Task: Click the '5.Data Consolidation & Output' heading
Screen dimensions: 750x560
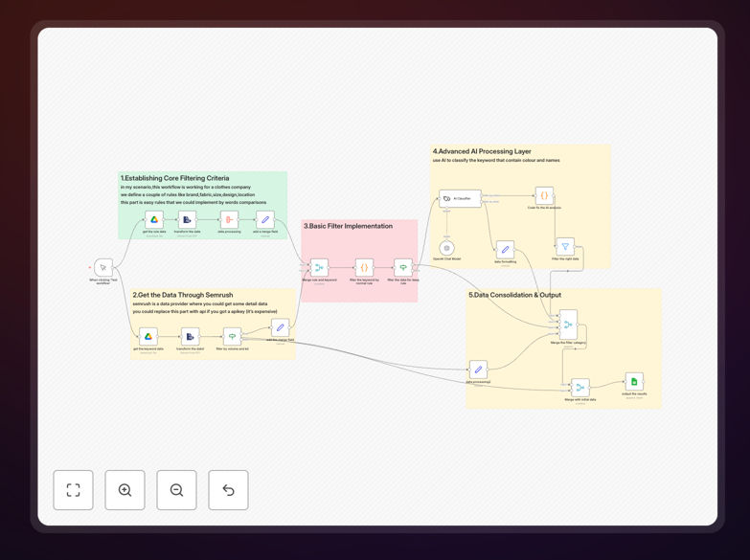Action: tap(514, 295)
